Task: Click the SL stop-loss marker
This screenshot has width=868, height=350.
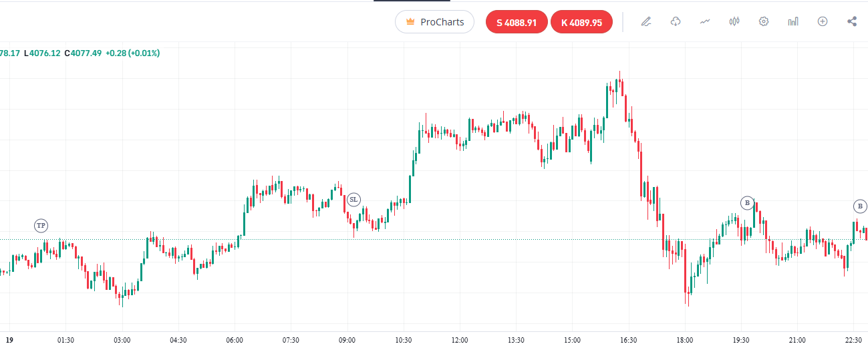Action: click(x=353, y=199)
